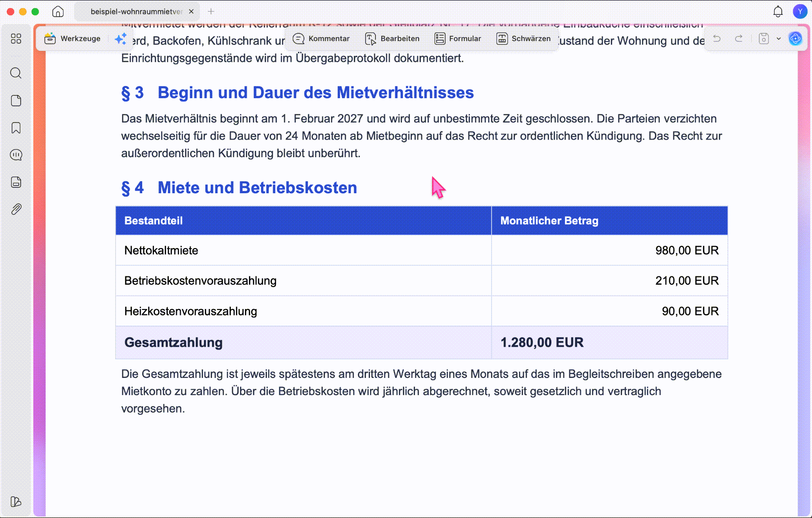Switch to Schwärzen mode

click(x=523, y=39)
